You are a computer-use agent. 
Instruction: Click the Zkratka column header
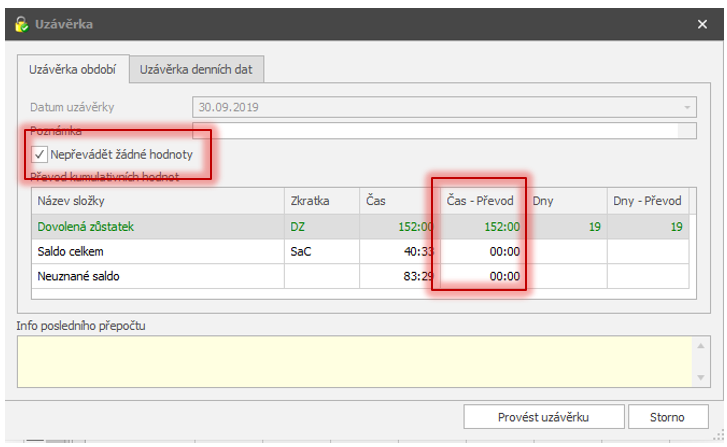322,201
